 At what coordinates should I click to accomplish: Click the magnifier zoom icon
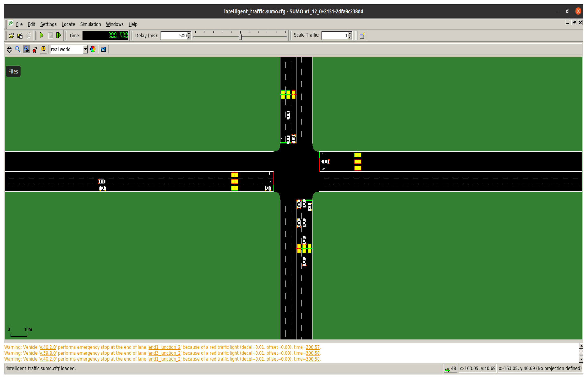(x=18, y=49)
